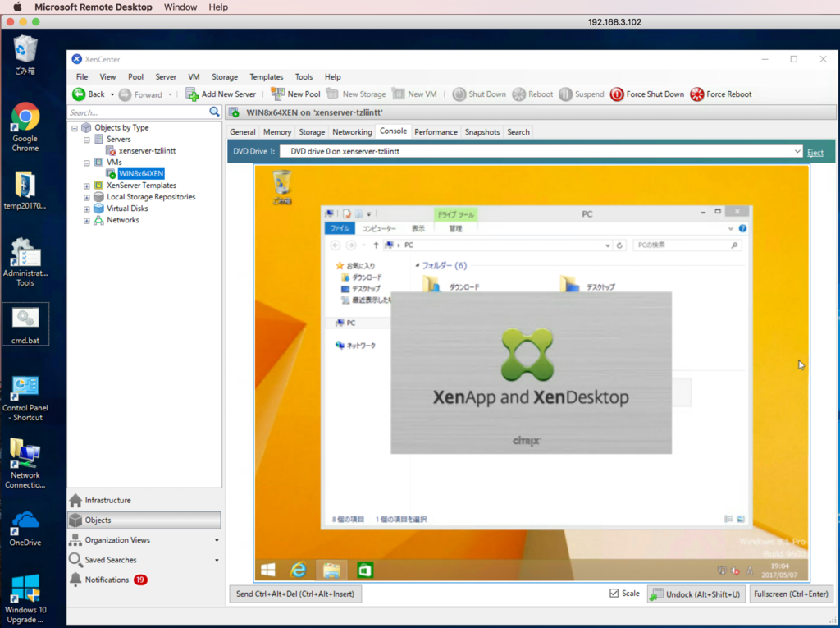The width and height of the screenshot is (840, 628).
Task: Open the Templates menu
Action: pyautogui.click(x=267, y=76)
